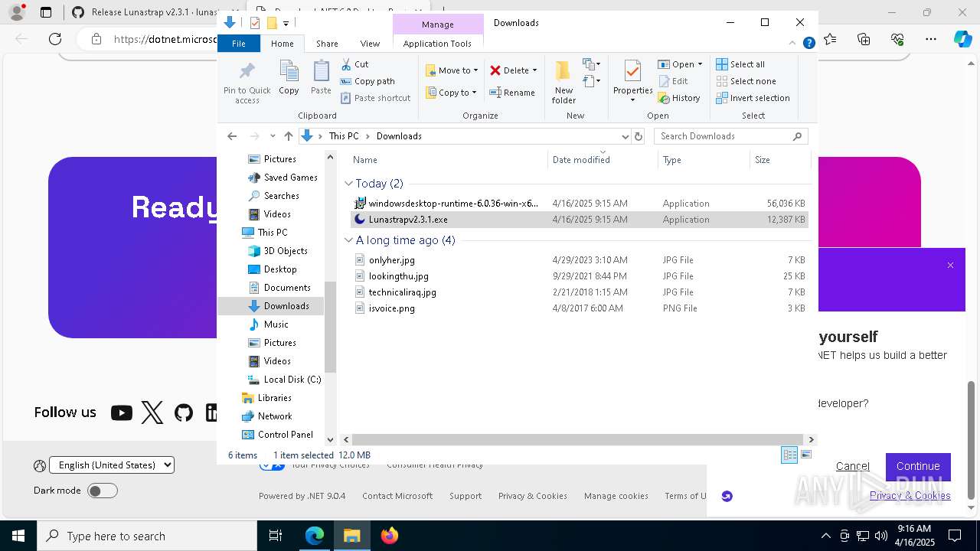
Task: Open Network in navigation pane
Action: 267,416
